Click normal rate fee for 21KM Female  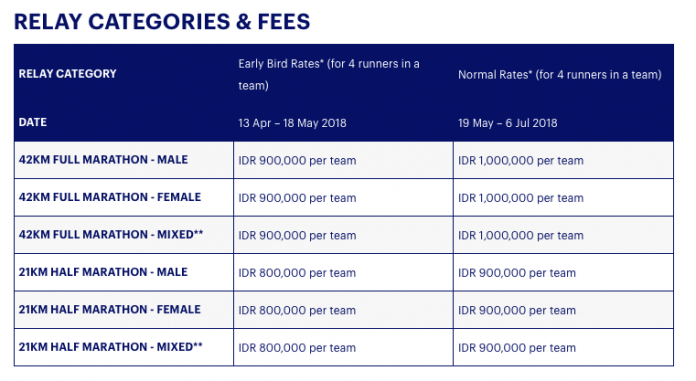(517, 310)
